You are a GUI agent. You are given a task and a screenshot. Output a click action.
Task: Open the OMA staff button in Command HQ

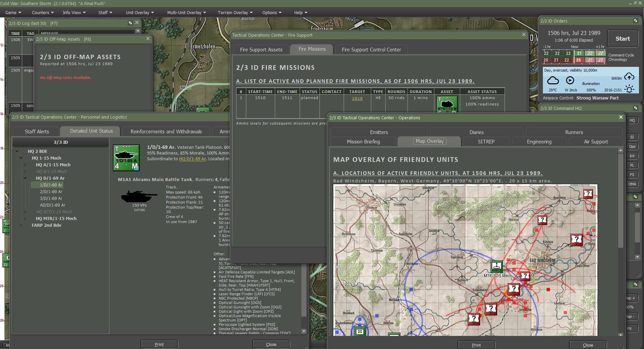click(632, 184)
